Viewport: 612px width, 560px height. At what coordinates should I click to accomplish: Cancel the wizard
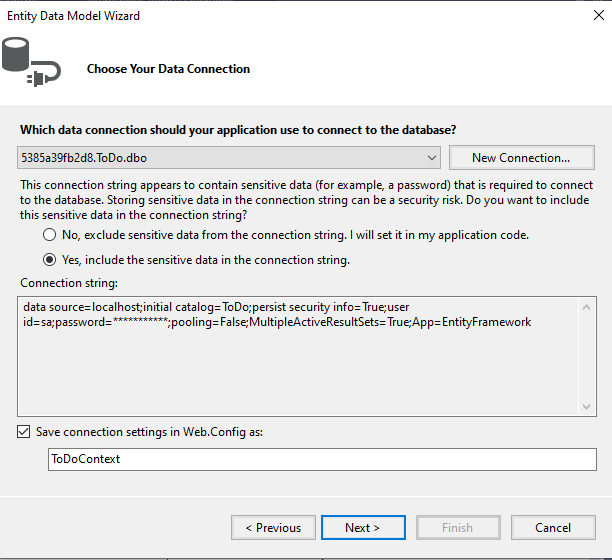[553, 528]
